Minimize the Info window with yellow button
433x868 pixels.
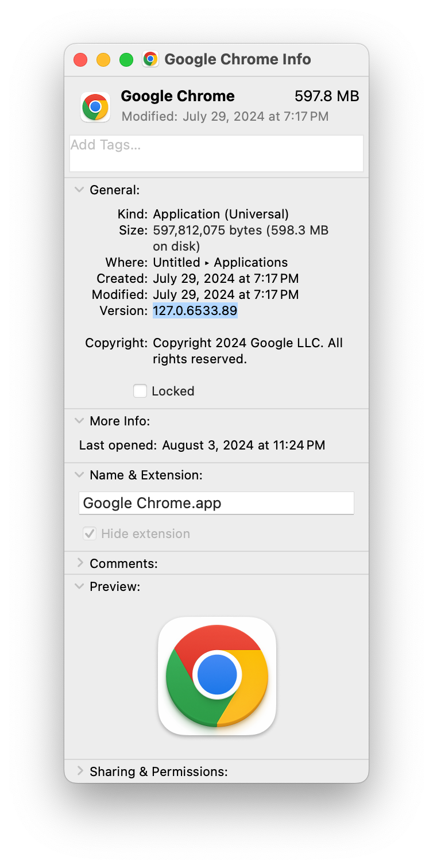click(103, 59)
